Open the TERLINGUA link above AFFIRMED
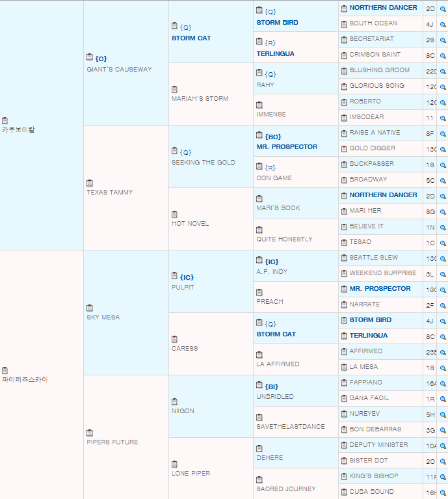The height and width of the screenshot is (499, 448). pyautogui.click(x=369, y=336)
